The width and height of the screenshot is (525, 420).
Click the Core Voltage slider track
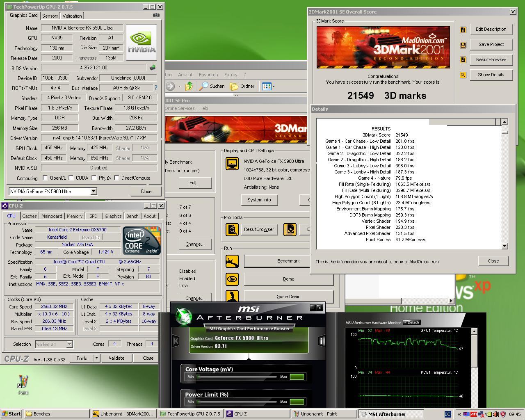(237, 377)
